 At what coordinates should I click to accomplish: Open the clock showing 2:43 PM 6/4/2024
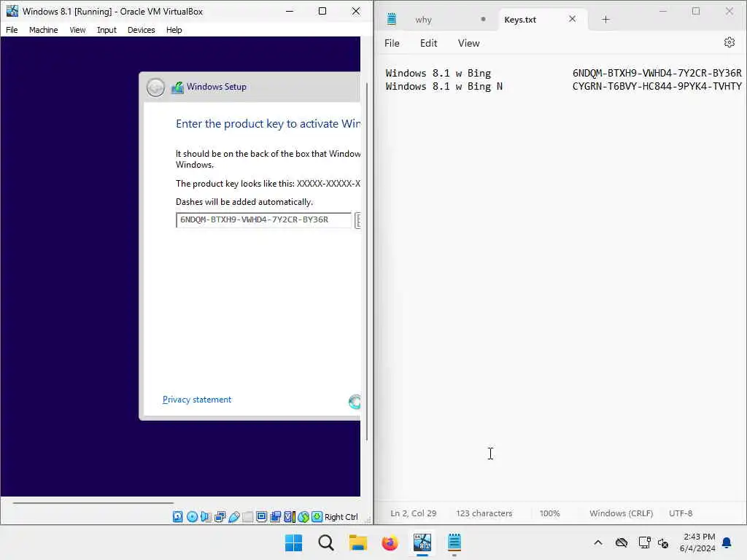[x=697, y=542]
